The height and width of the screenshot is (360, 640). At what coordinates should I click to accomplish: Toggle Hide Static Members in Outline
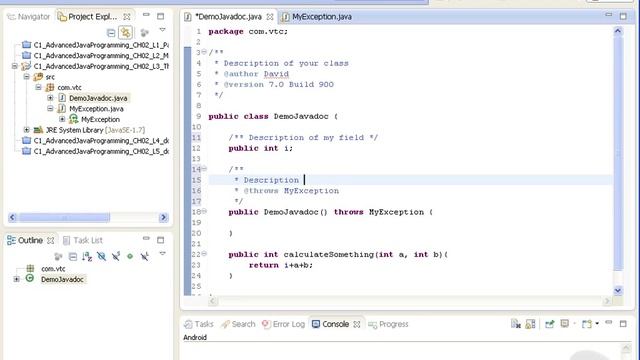(x=116, y=256)
